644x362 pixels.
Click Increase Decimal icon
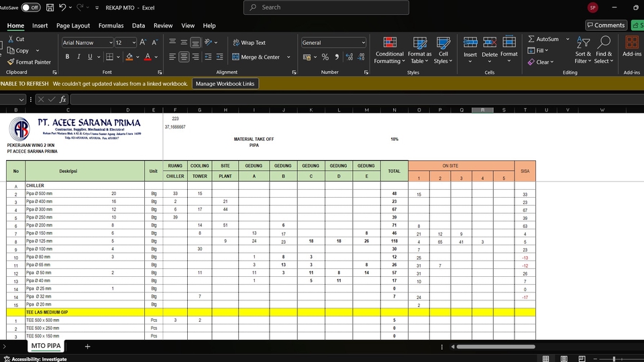(349, 57)
